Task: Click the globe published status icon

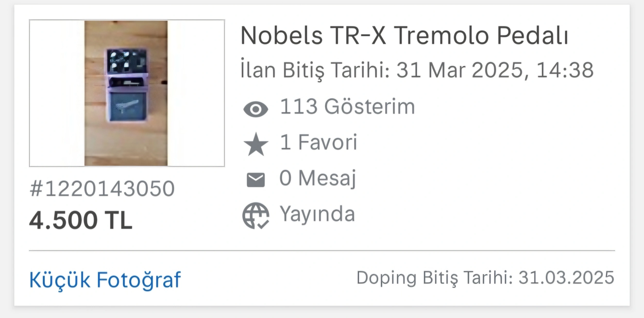Action: tap(256, 216)
